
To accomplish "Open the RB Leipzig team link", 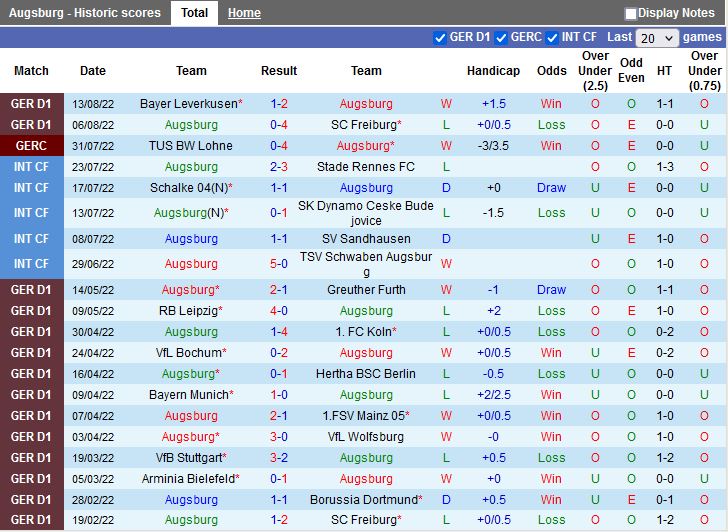I will point(188,311).
